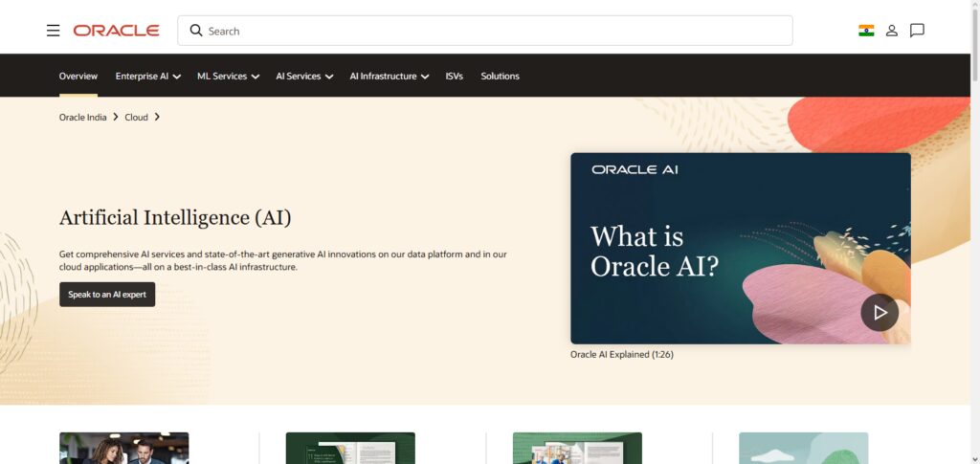Click the search magnifier icon
This screenshot has width=980, height=464.
(x=195, y=31)
